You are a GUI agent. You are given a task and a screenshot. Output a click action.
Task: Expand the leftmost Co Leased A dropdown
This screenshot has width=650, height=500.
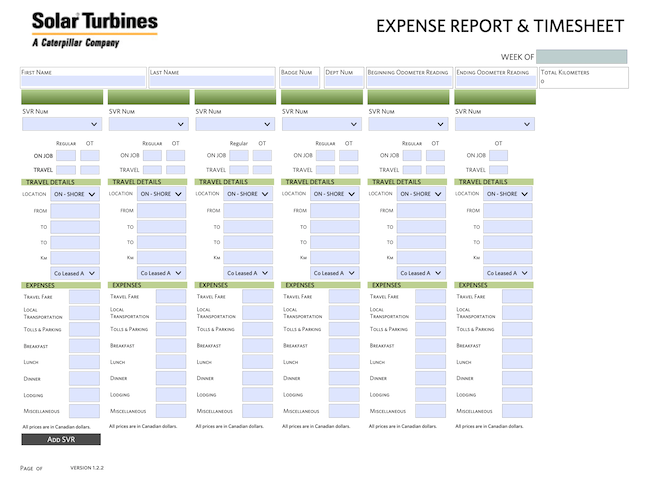[75, 272]
